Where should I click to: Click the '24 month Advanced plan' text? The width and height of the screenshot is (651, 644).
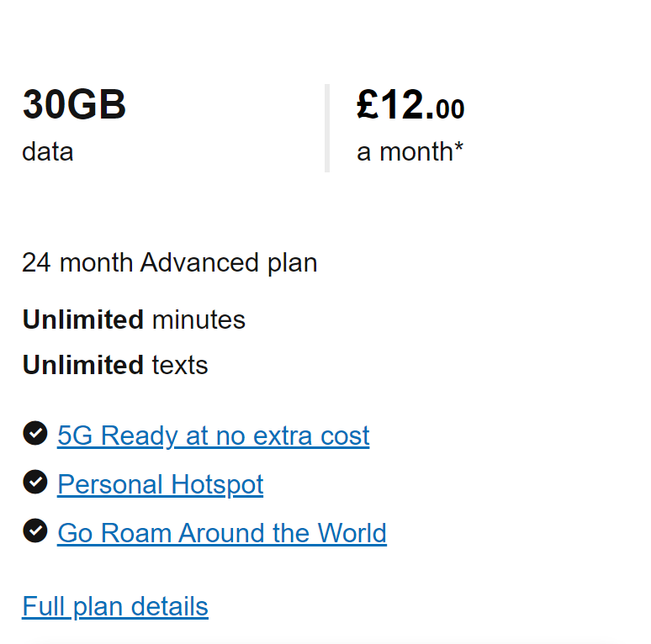(170, 263)
